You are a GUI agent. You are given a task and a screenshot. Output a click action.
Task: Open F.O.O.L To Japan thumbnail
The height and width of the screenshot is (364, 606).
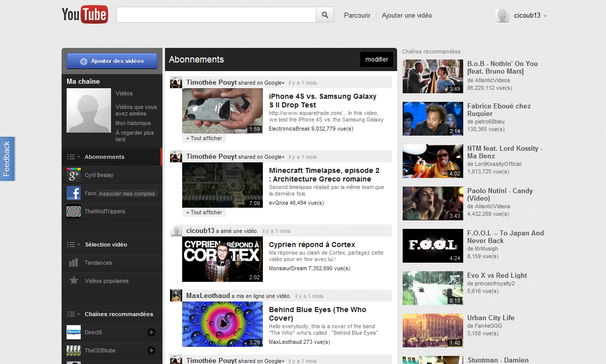coord(433,246)
